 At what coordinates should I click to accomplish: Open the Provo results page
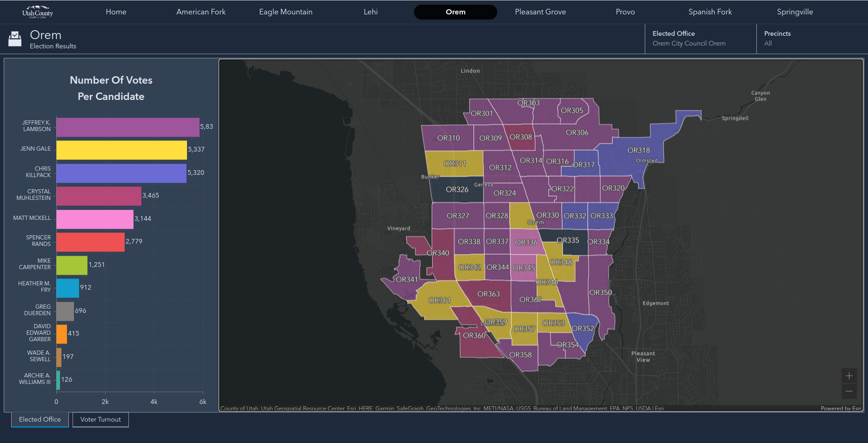point(625,12)
